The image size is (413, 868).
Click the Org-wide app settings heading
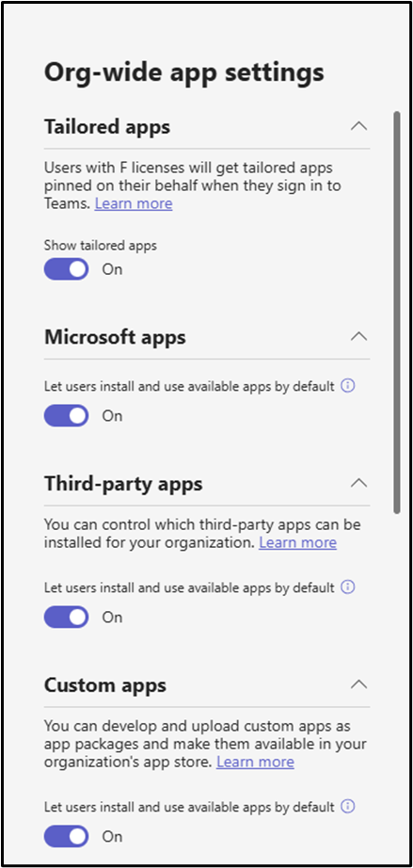[184, 72]
